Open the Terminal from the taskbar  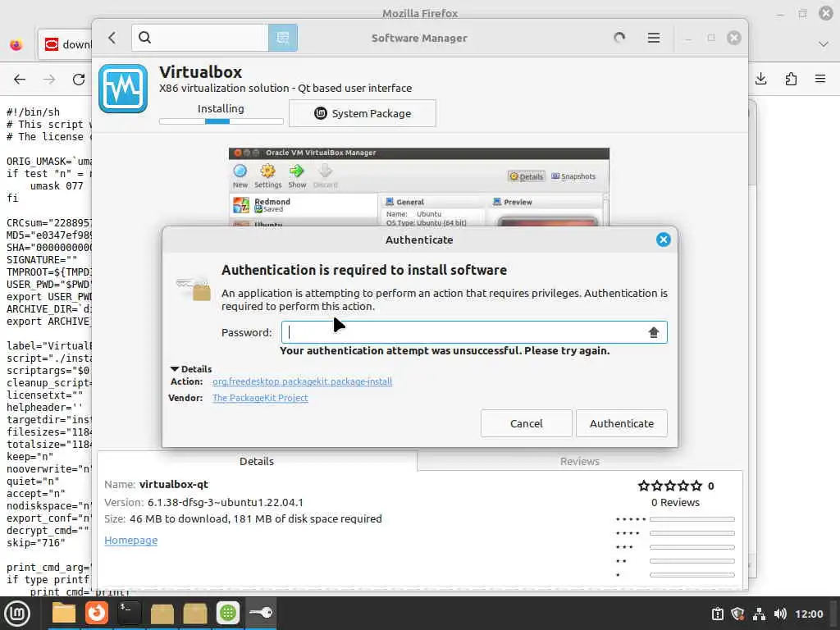129,613
